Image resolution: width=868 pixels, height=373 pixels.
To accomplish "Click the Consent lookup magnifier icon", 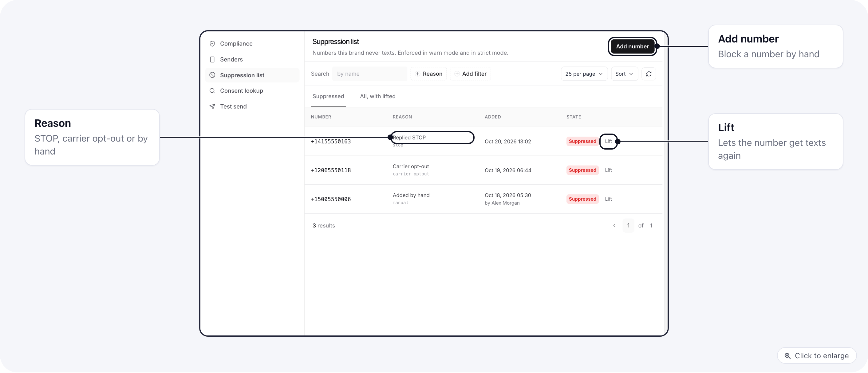I will [212, 91].
